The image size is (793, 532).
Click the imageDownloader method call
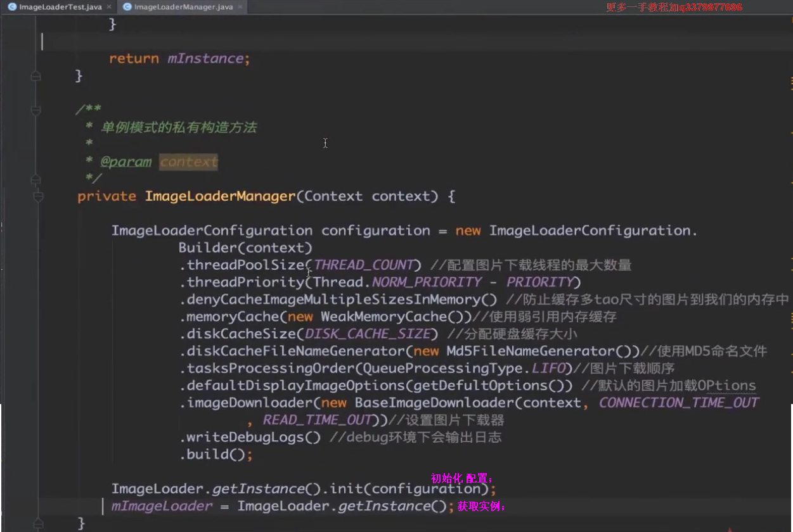coord(250,402)
